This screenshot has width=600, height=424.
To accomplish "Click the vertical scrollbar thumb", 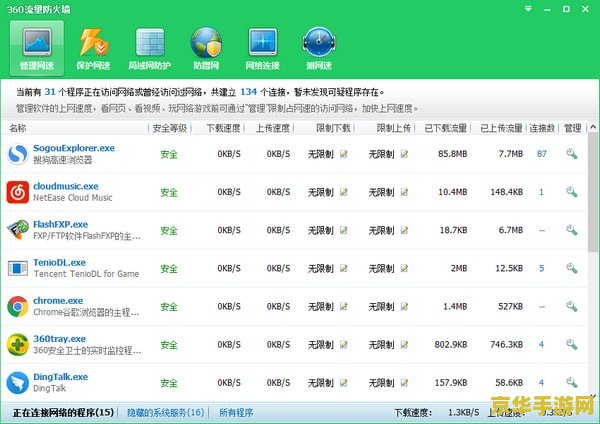I will [x=593, y=192].
